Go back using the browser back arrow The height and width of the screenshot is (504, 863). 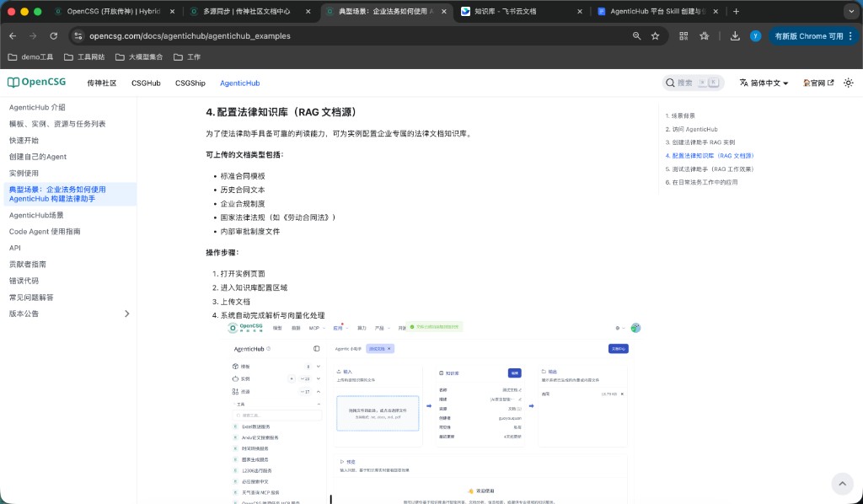tap(12, 36)
